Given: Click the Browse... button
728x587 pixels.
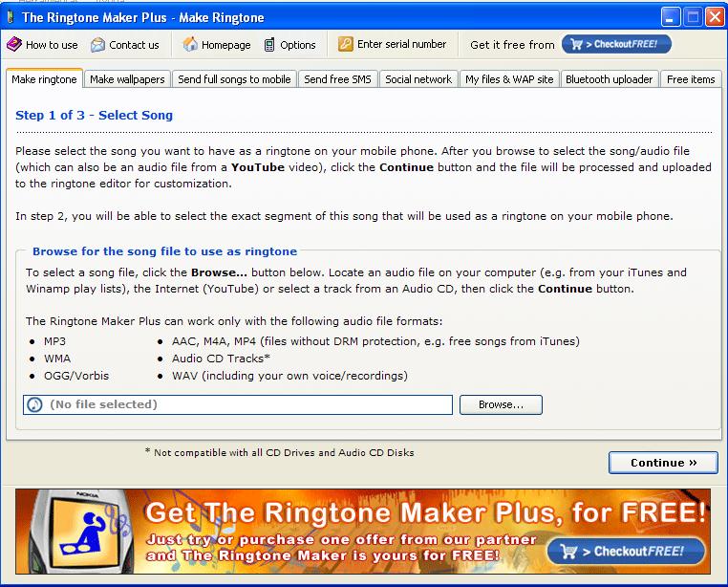Looking at the screenshot, I should tap(501, 404).
